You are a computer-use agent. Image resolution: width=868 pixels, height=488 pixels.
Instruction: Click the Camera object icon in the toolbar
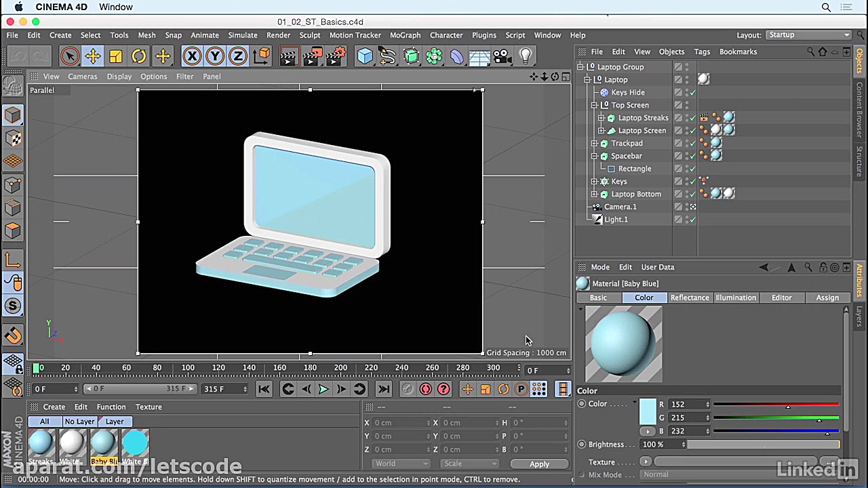click(x=502, y=56)
